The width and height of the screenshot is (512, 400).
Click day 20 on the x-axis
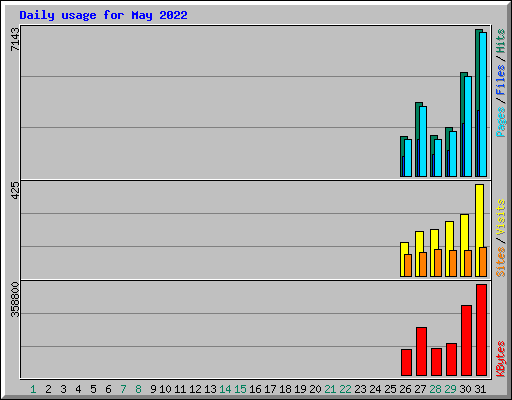tap(315, 389)
